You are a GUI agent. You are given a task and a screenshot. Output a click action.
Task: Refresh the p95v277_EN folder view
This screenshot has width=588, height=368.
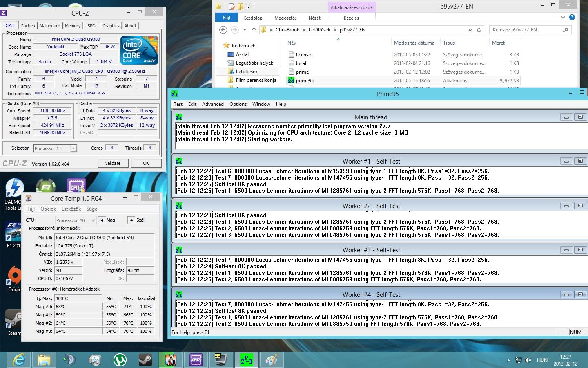click(x=479, y=30)
